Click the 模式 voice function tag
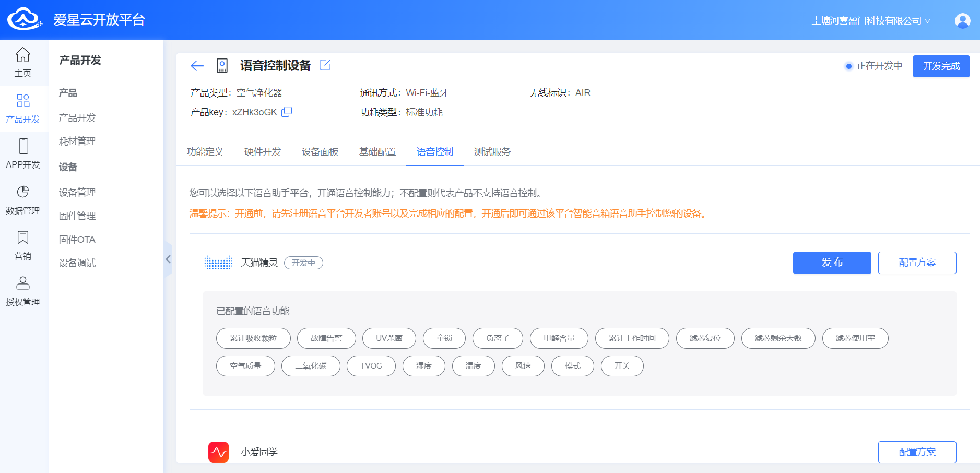This screenshot has height=473, width=980. [573, 366]
